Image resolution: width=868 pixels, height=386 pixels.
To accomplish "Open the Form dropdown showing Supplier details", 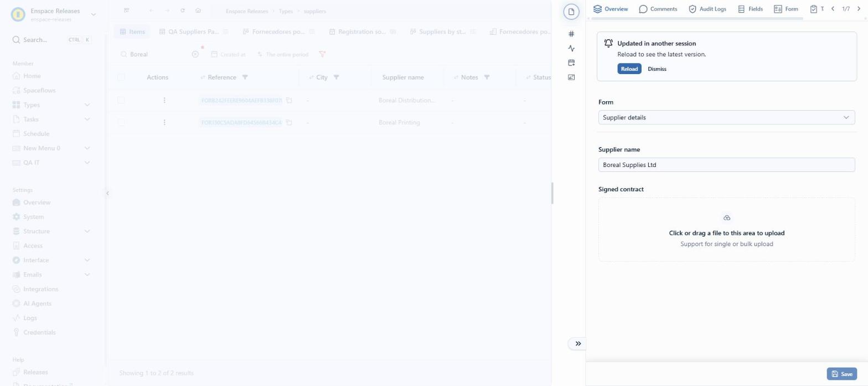I will tap(726, 117).
